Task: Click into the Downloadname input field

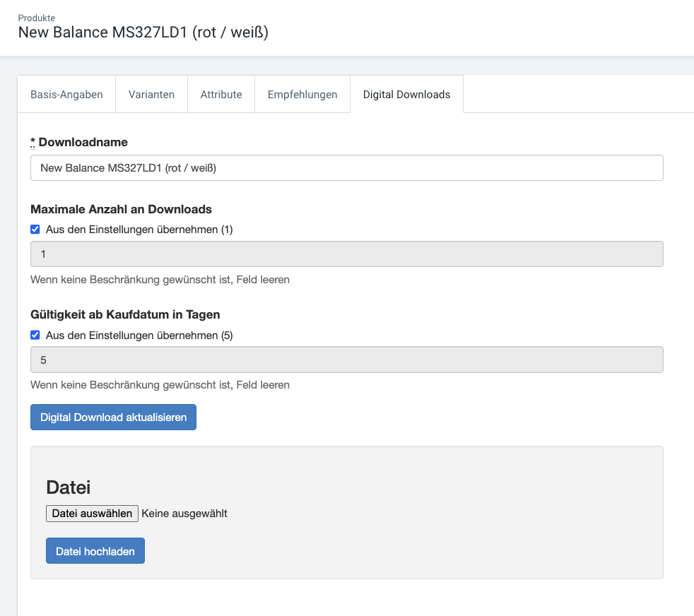Action: point(346,167)
